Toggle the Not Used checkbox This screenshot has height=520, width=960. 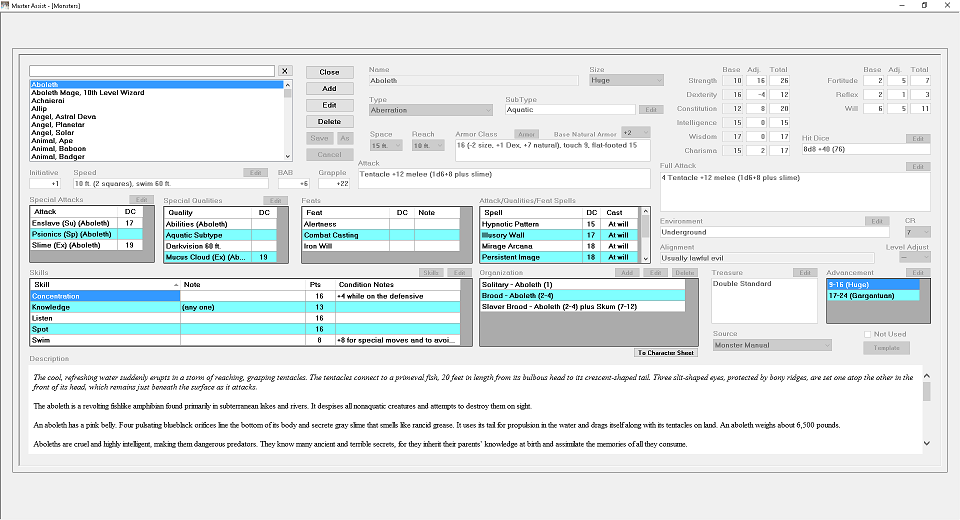click(x=868, y=334)
